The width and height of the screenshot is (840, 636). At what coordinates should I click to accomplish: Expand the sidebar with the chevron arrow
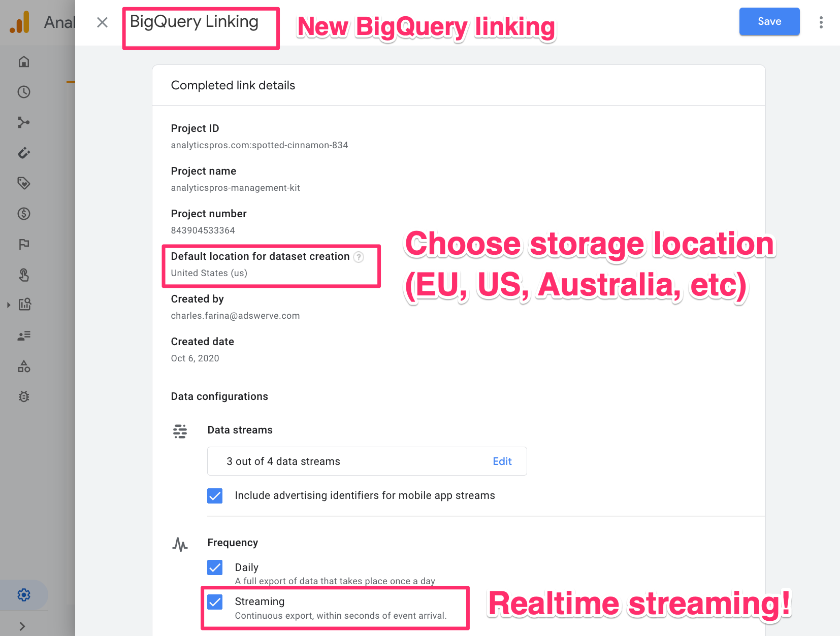click(x=22, y=626)
